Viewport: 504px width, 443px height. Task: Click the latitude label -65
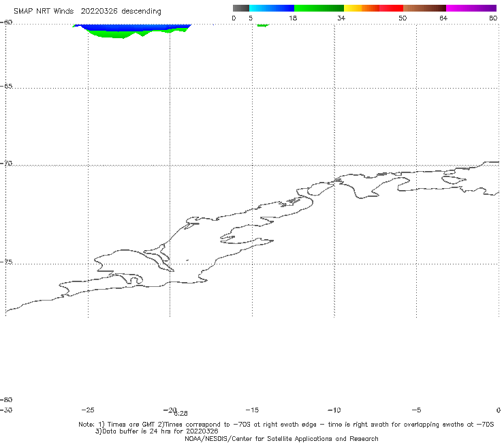pos(6,87)
